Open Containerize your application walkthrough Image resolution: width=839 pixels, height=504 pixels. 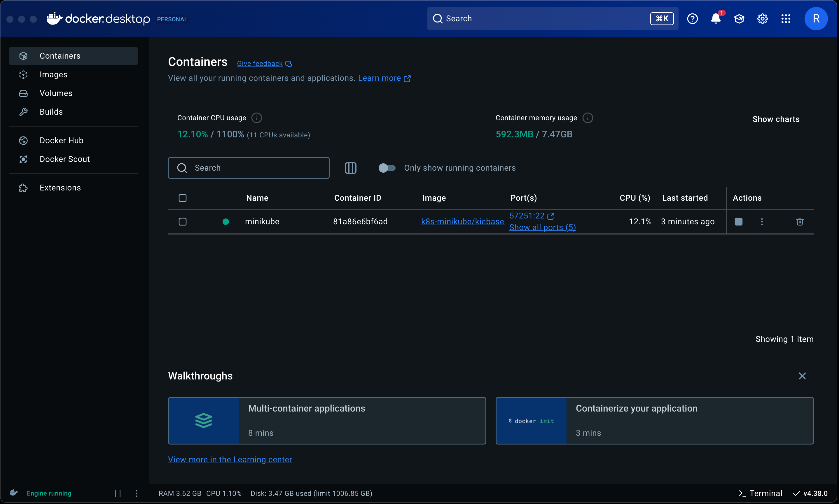tap(655, 421)
